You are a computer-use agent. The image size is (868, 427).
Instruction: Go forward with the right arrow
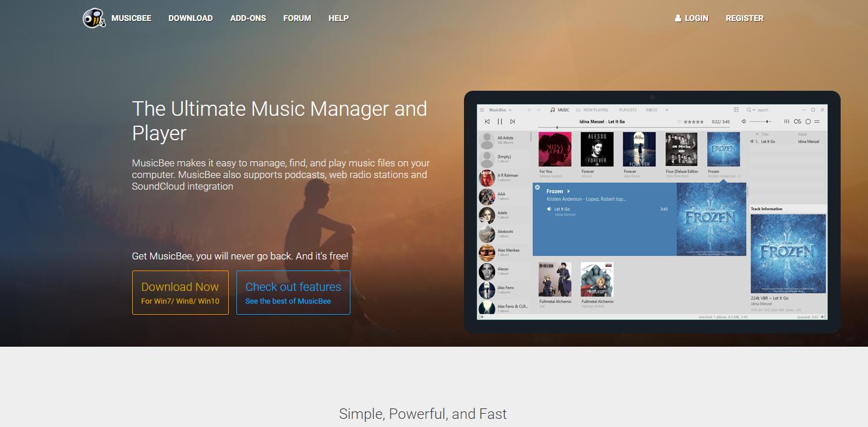click(x=538, y=110)
